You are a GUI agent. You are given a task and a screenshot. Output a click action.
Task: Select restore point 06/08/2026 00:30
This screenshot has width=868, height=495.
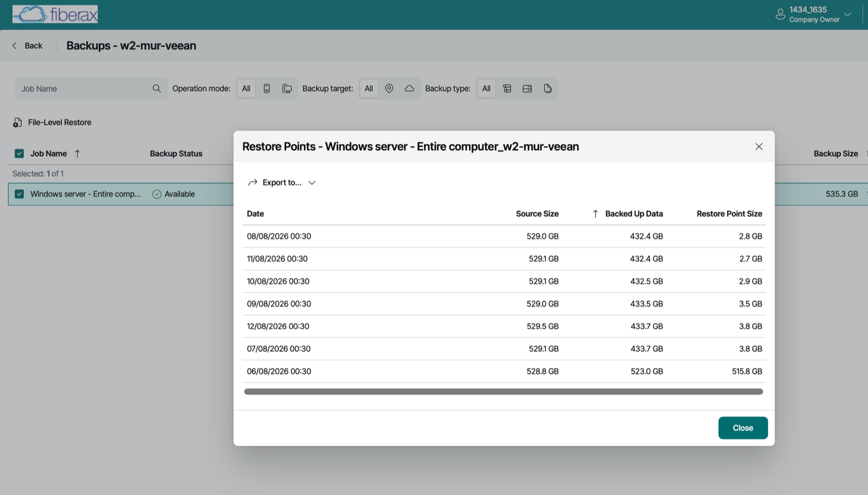(504, 371)
